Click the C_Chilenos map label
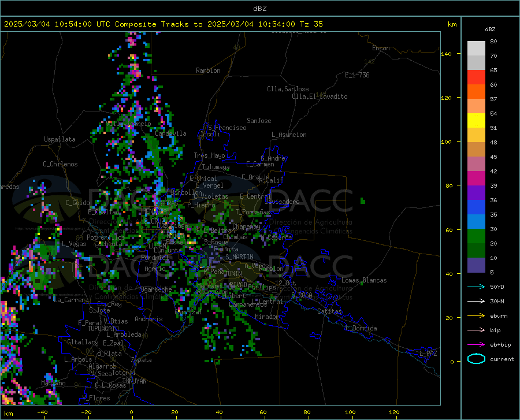 click(60, 164)
